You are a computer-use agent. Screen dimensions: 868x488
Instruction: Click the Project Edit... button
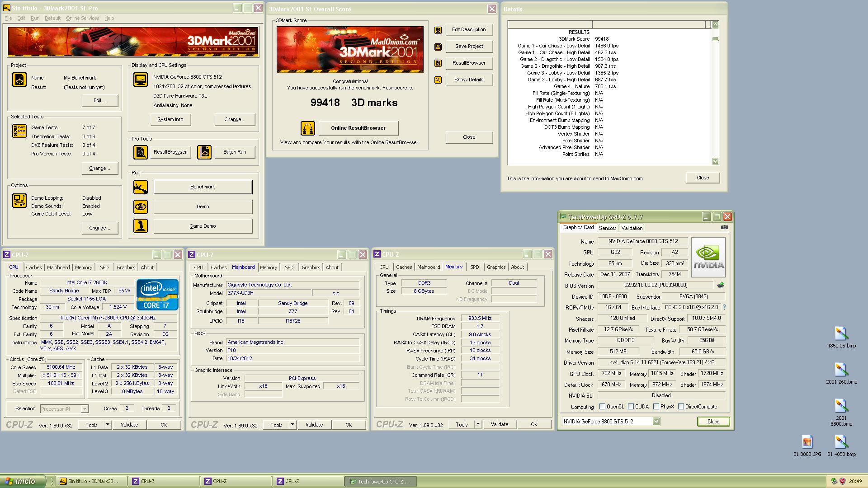click(100, 101)
